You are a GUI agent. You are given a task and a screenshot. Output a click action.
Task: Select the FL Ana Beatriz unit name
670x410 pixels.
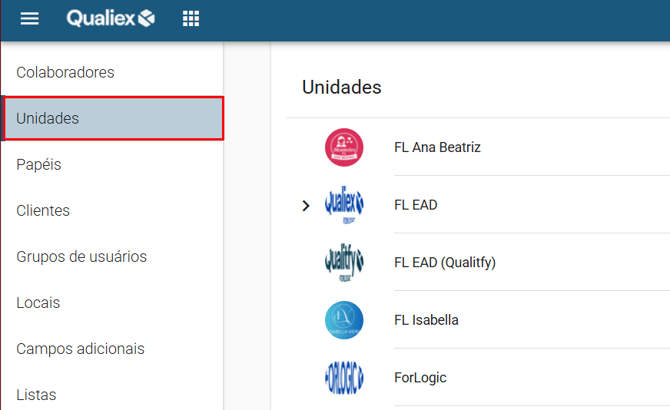[x=437, y=147]
